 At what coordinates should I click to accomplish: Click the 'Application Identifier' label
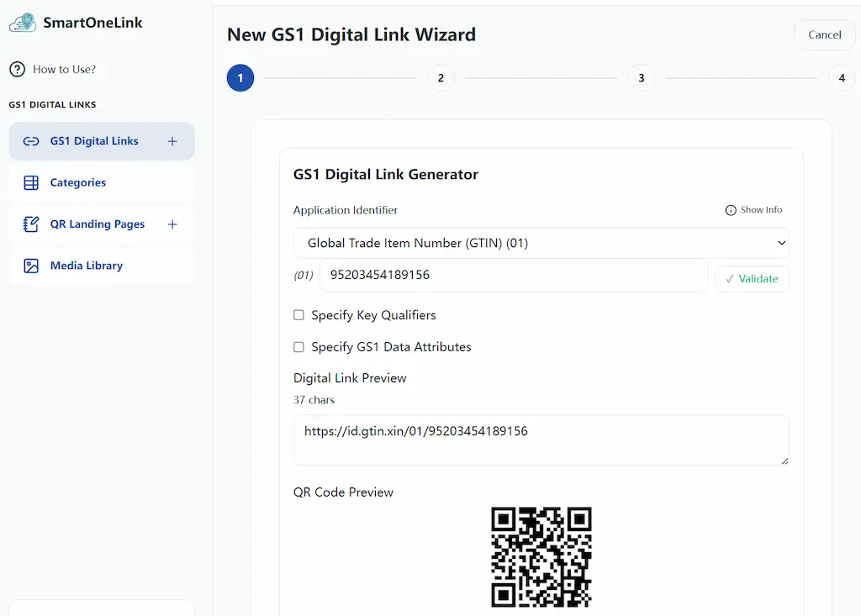pyautogui.click(x=346, y=210)
